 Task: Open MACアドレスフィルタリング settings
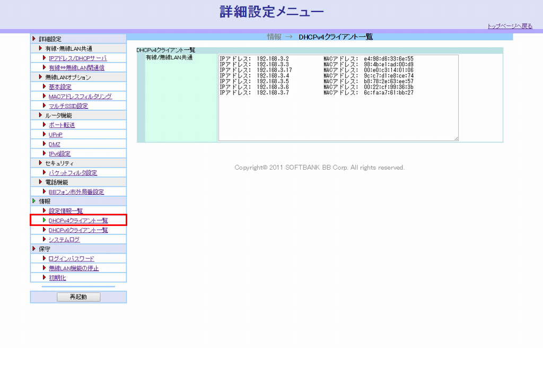tap(80, 97)
